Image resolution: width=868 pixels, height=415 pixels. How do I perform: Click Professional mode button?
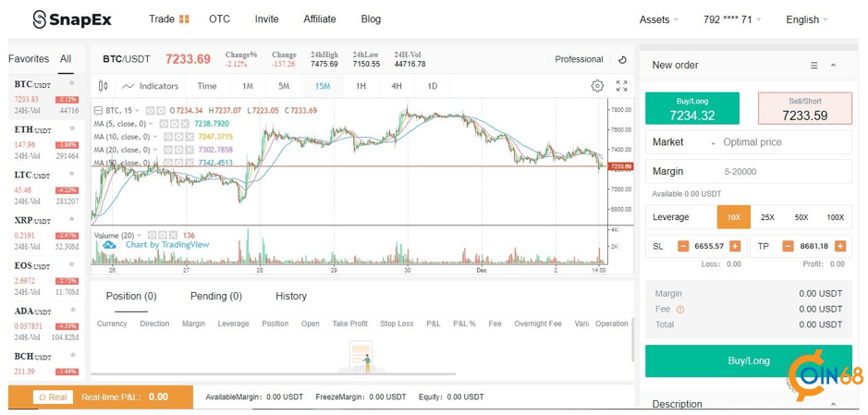point(579,59)
